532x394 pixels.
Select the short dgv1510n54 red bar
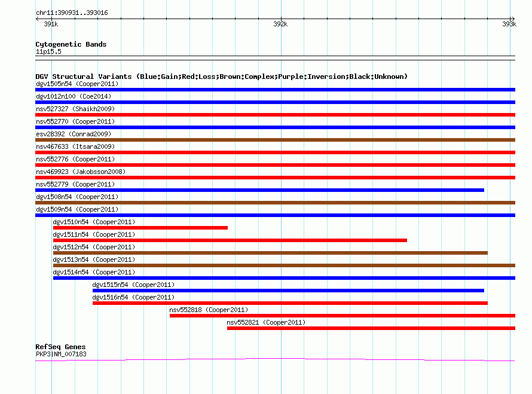140,228
